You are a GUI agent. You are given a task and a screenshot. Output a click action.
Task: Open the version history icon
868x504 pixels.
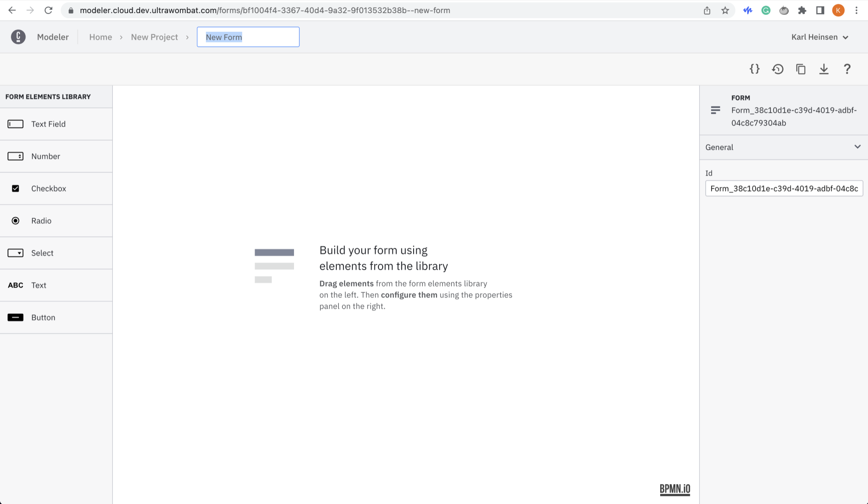(778, 68)
